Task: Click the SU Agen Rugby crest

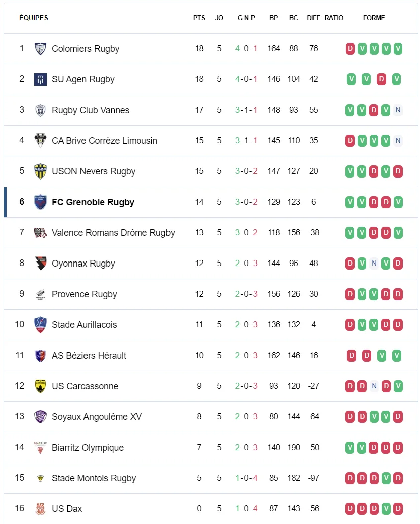Action: pos(40,79)
